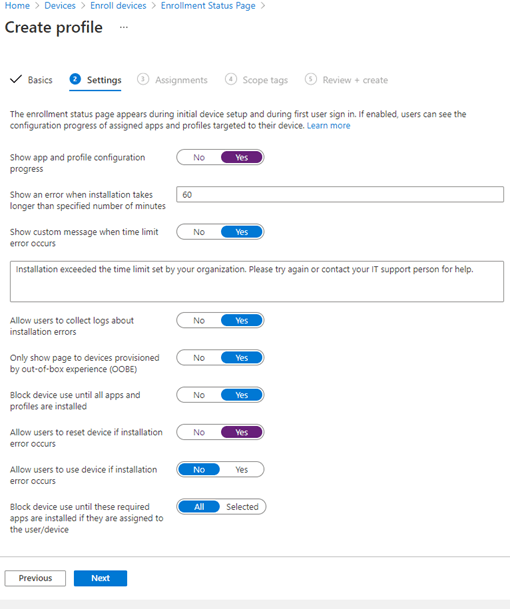The image size is (510, 609).
Task: Click the custom error message text box
Action: [x=257, y=281]
